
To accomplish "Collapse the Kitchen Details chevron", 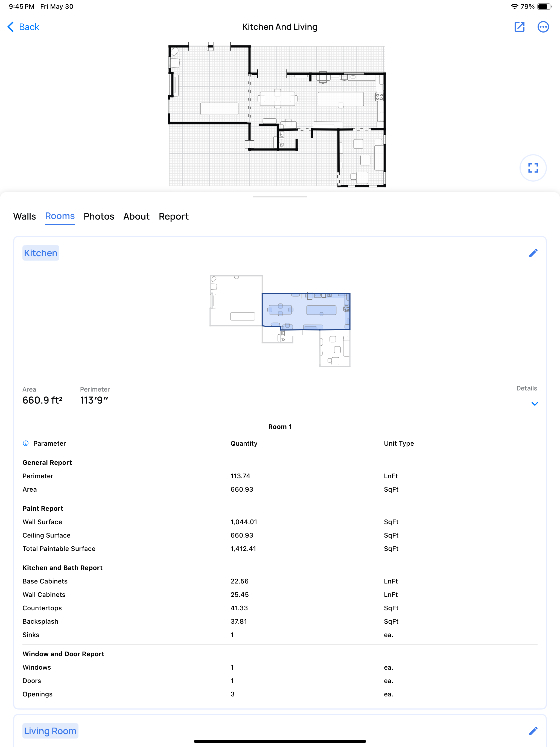I will click(x=534, y=404).
